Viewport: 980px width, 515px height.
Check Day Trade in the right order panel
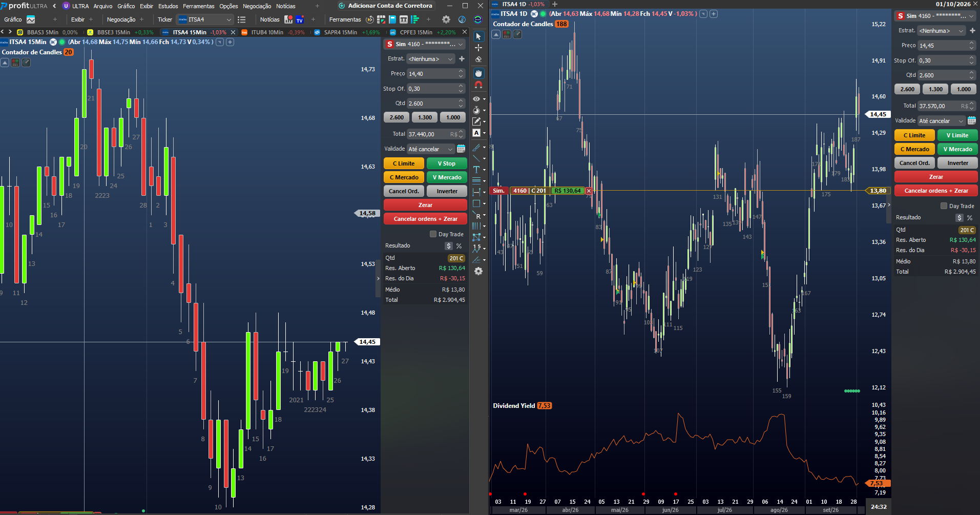(x=944, y=206)
